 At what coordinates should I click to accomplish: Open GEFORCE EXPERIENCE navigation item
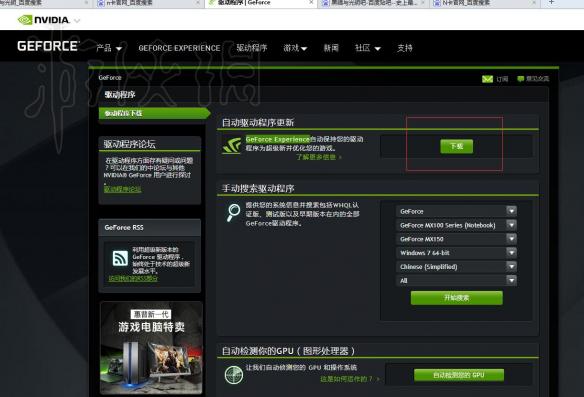point(179,48)
